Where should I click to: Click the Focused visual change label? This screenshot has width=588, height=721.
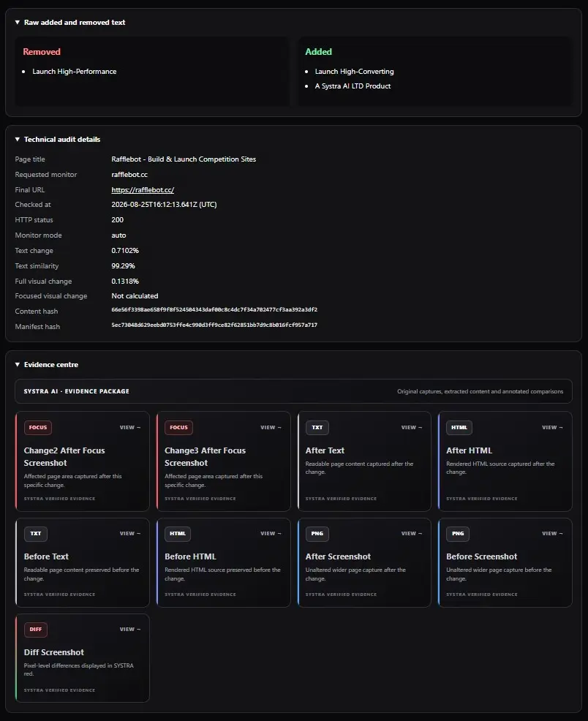click(51, 296)
